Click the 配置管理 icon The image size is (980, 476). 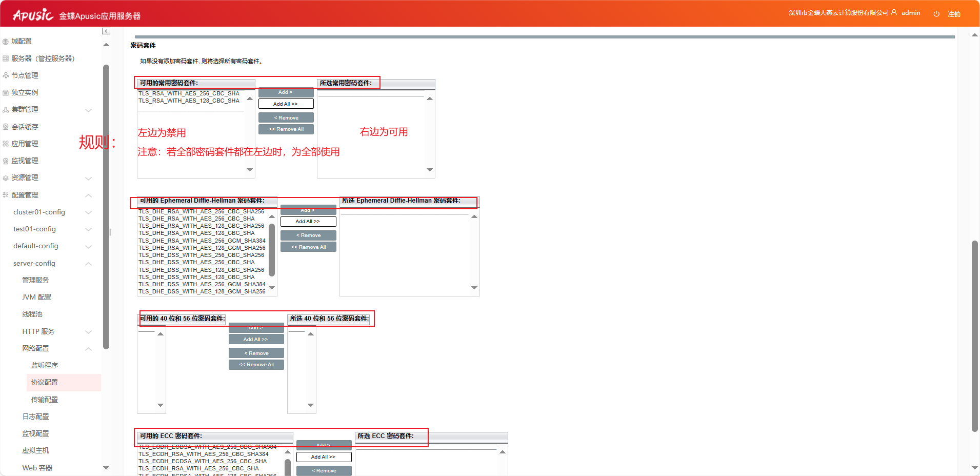coord(6,195)
